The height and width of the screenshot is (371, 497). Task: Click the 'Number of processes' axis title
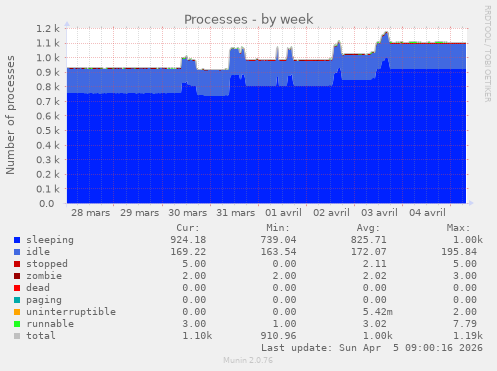[x=10, y=115]
